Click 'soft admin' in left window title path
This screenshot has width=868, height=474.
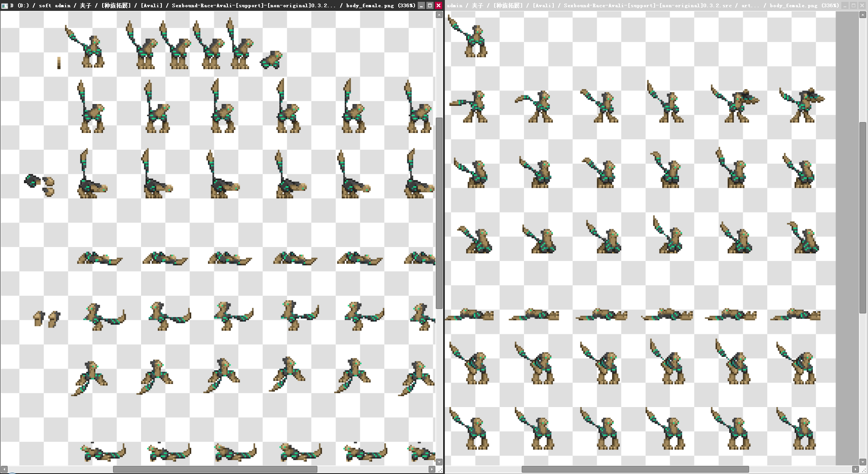tap(55, 5)
